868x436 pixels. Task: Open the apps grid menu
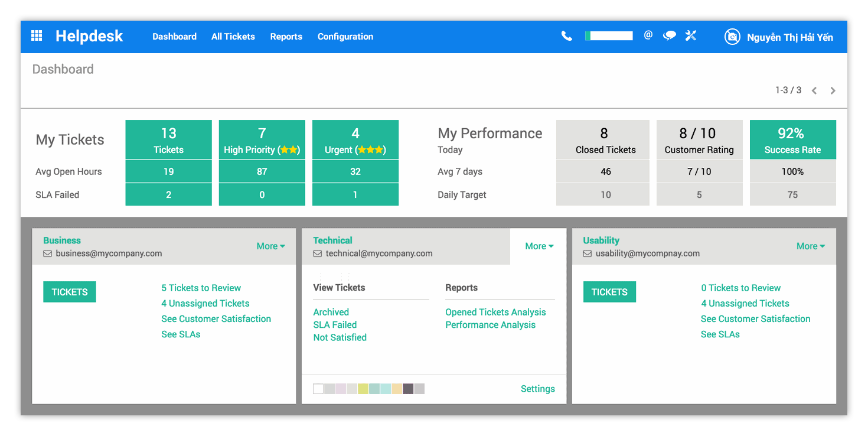click(x=37, y=36)
